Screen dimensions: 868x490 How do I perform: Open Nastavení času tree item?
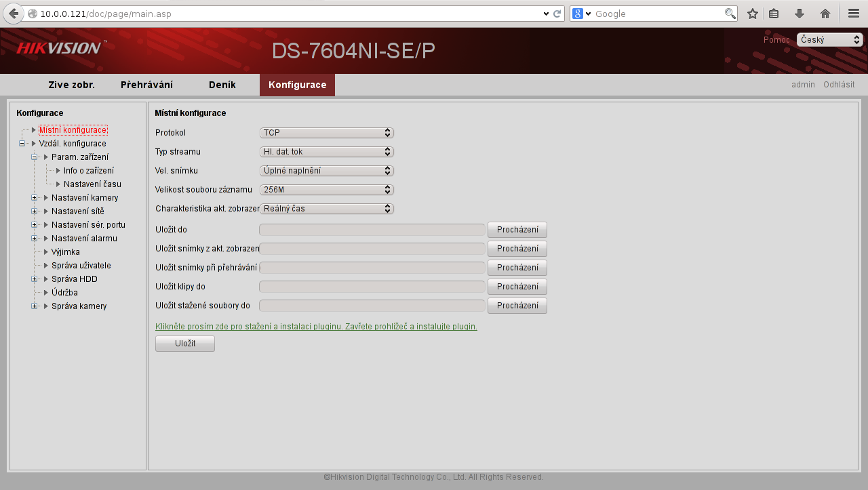click(92, 184)
